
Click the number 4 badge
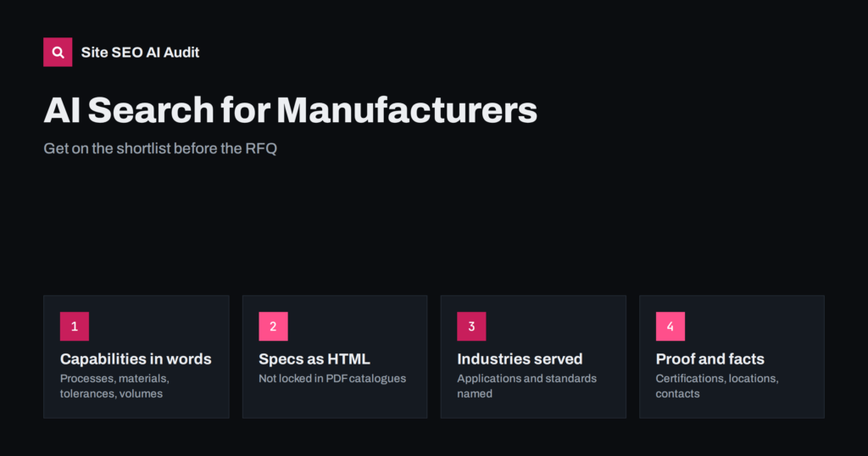(670, 326)
